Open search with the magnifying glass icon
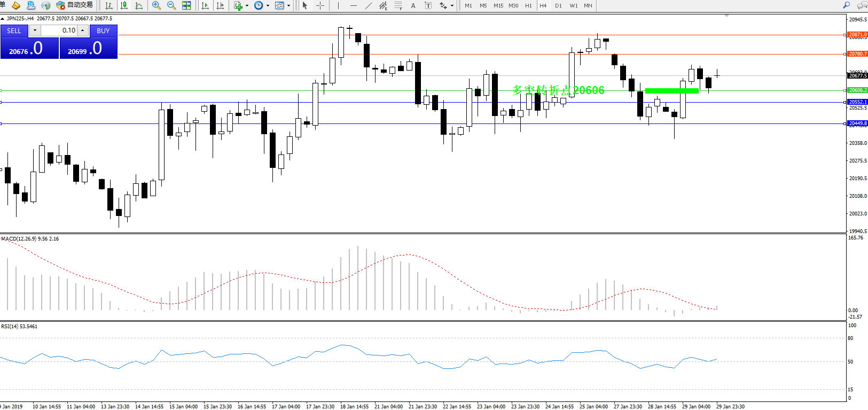 coord(846,5)
